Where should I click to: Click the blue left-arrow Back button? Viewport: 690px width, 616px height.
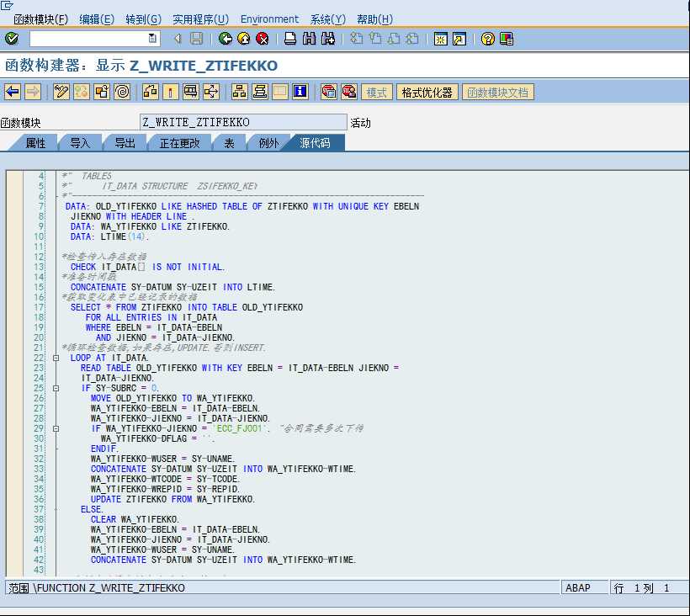(13, 92)
